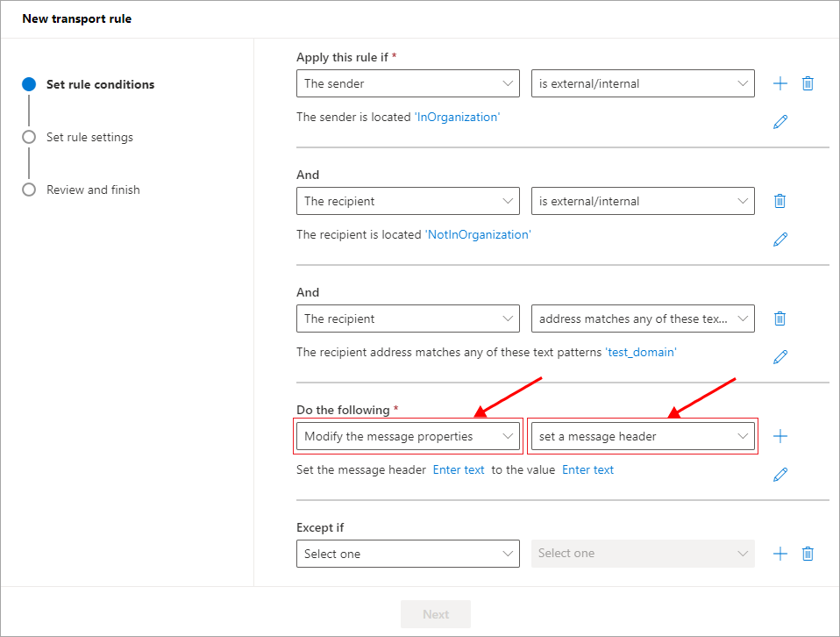Viewport: 840px width, 637px height.
Task: Delete the 'Except if' exception row
Action: click(x=808, y=554)
